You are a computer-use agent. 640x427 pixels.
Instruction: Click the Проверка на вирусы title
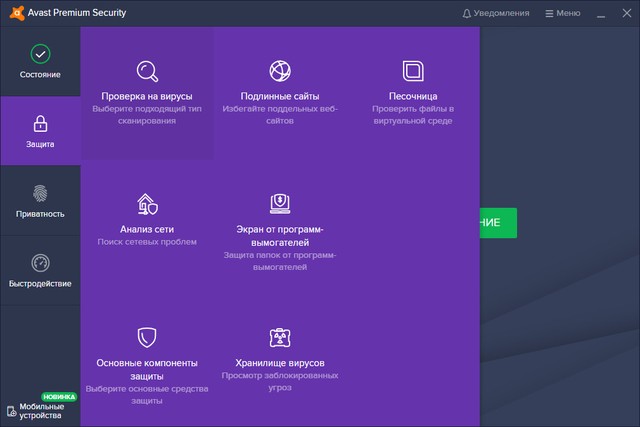[147, 96]
